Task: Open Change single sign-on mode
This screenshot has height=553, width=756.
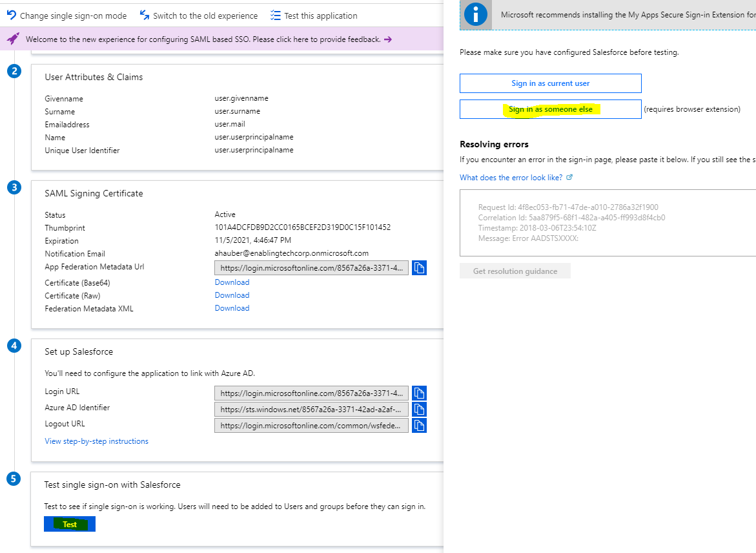Action: [67, 16]
